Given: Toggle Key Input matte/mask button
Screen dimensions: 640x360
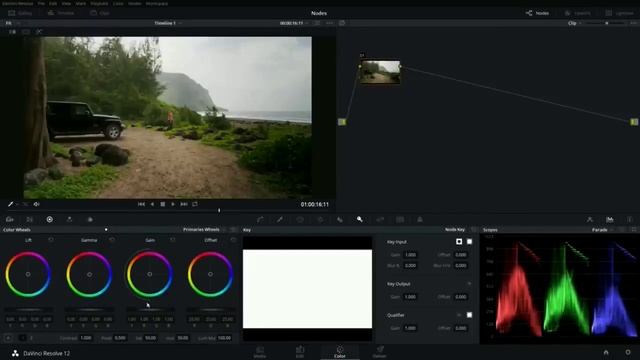Looking at the screenshot, I should click(x=459, y=242).
